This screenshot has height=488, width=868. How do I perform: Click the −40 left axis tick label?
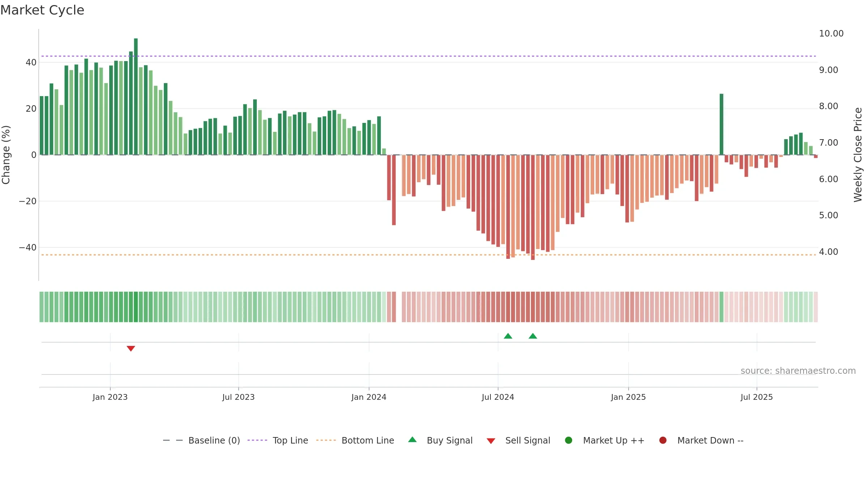tap(28, 247)
